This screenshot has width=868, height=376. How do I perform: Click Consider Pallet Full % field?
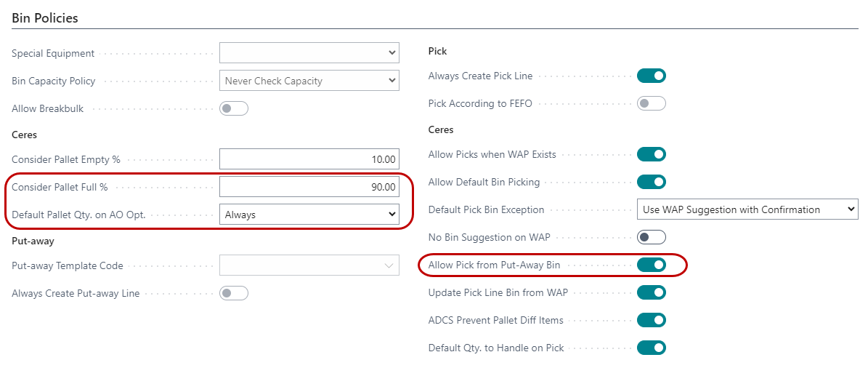click(309, 187)
